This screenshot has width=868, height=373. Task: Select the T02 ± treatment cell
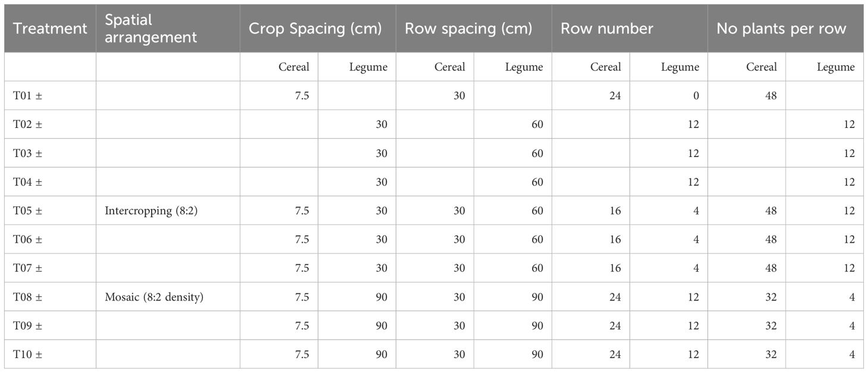(27, 124)
